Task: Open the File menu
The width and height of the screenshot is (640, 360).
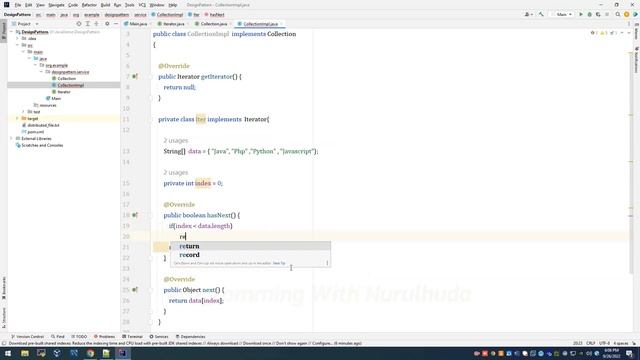Action: pos(18,5)
